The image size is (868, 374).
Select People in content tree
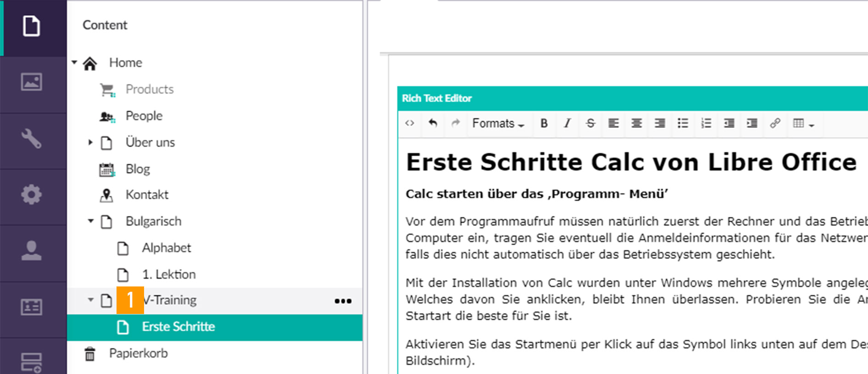click(144, 116)
